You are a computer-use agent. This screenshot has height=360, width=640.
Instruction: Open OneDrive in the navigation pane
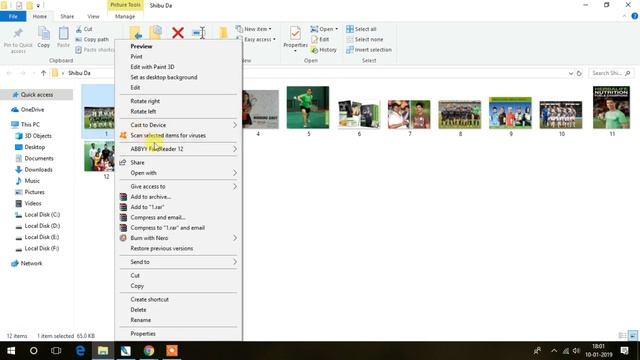pyautogui.click(x=32, y=110)
